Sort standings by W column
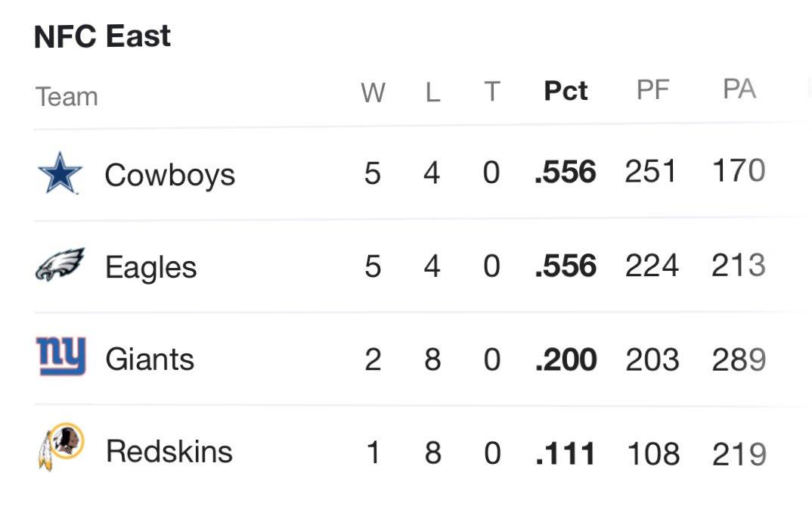This screenshot has width=812, height=510. 373,92
